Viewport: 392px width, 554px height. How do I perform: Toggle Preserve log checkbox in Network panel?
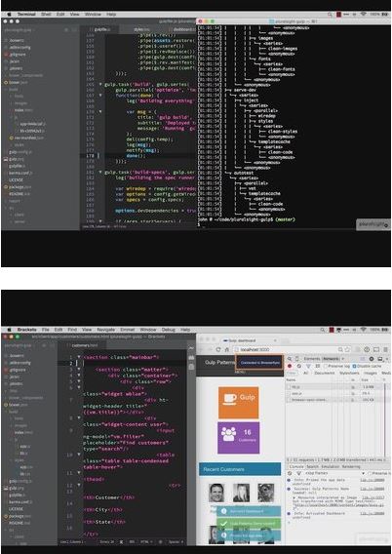click(327, 366)
